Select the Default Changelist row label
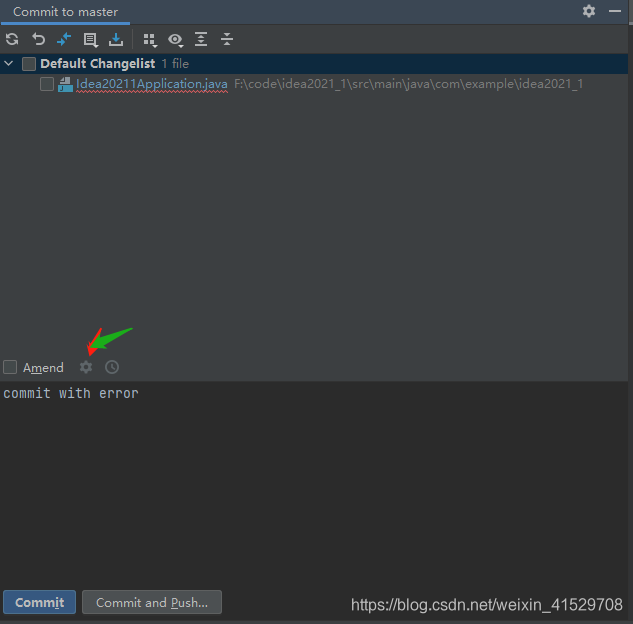Viewport: 633px width, 624px height. (98, 63)
